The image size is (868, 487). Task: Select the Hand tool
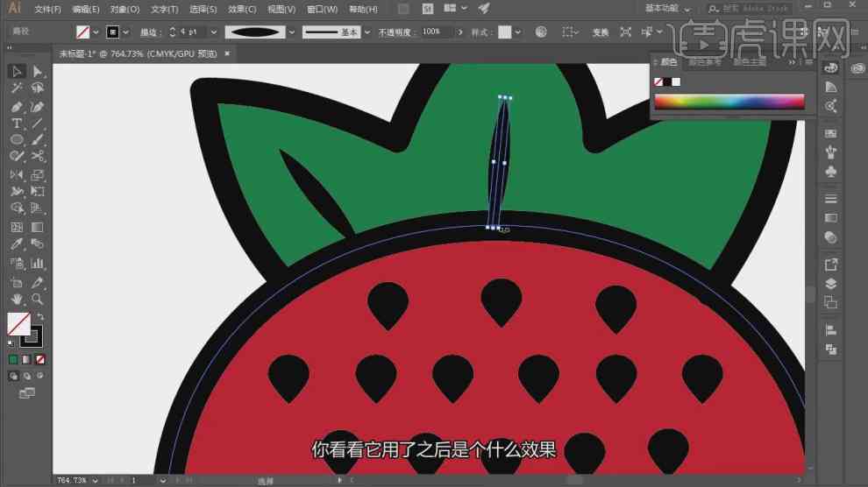pyautogui.click(x=16, y=299)
